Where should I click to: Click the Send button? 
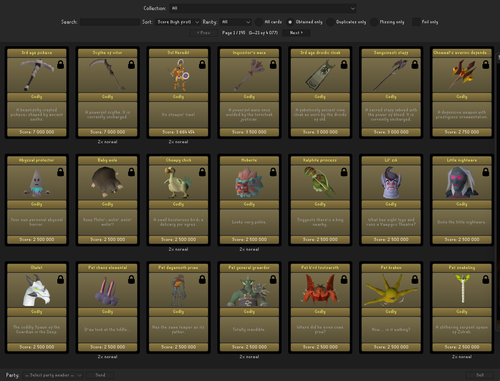(100, 375)
